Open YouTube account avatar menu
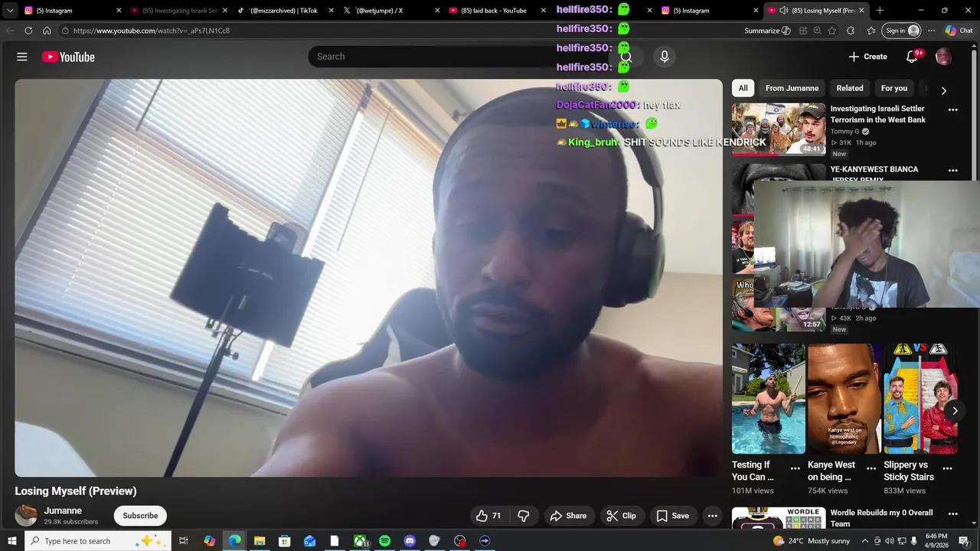The width and height of the screenshot is (980, 551). 943,57
